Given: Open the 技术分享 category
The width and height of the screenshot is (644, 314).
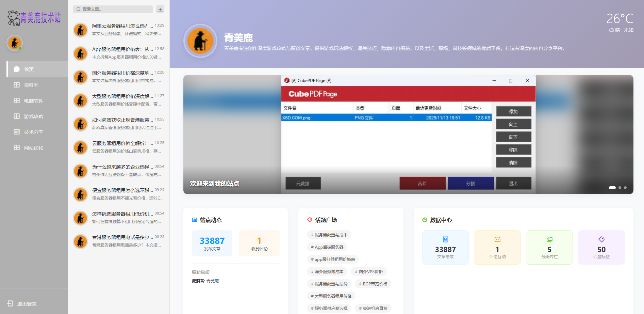Looking at the screenshot, I should (x=37, y=132).
